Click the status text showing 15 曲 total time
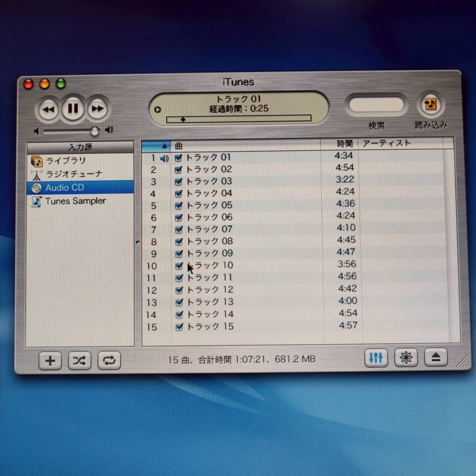 point(241,359)
